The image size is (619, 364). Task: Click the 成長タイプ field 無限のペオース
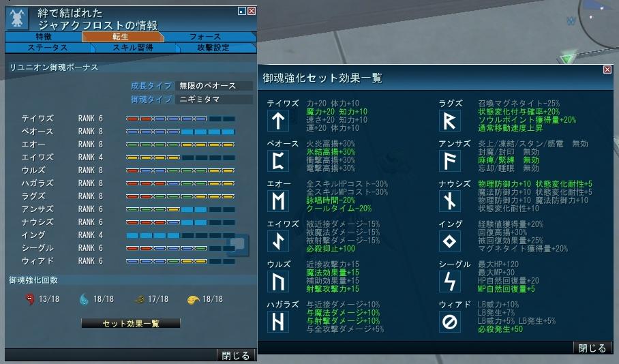[214, 86]
